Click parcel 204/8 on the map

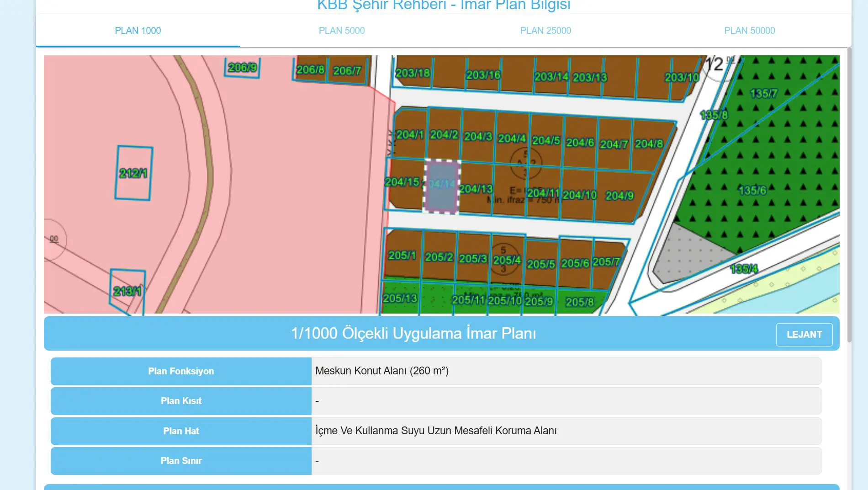coord(649,144)
